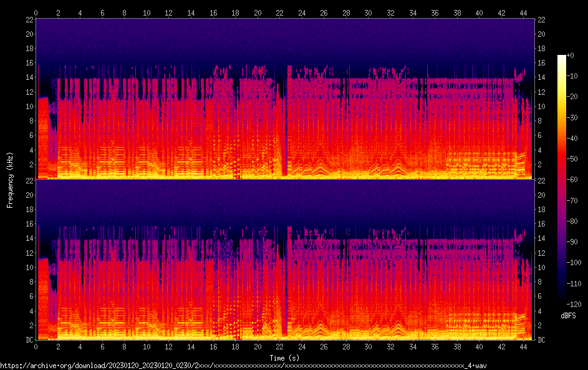Click the "Frequency (kHz)" vertical axis label
This screenshot has width=588, height=370.
point(10,179)
